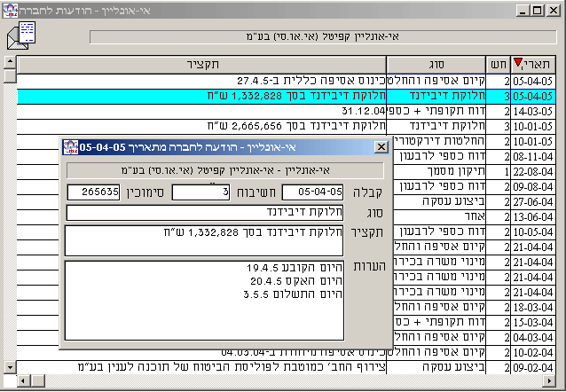Select the 05-04-05 row with קיום אסיפה
Viewport: 566px width, 392px height.
287,82
